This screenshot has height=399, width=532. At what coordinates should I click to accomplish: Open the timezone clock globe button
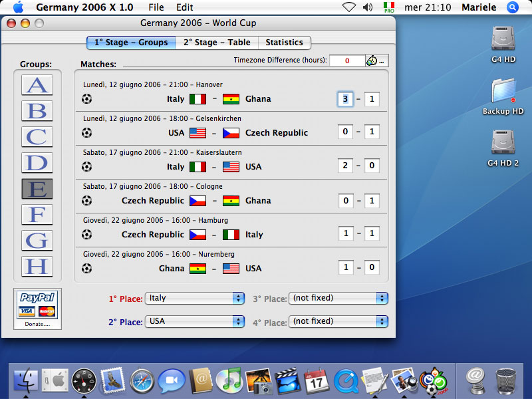pos(376,61)
